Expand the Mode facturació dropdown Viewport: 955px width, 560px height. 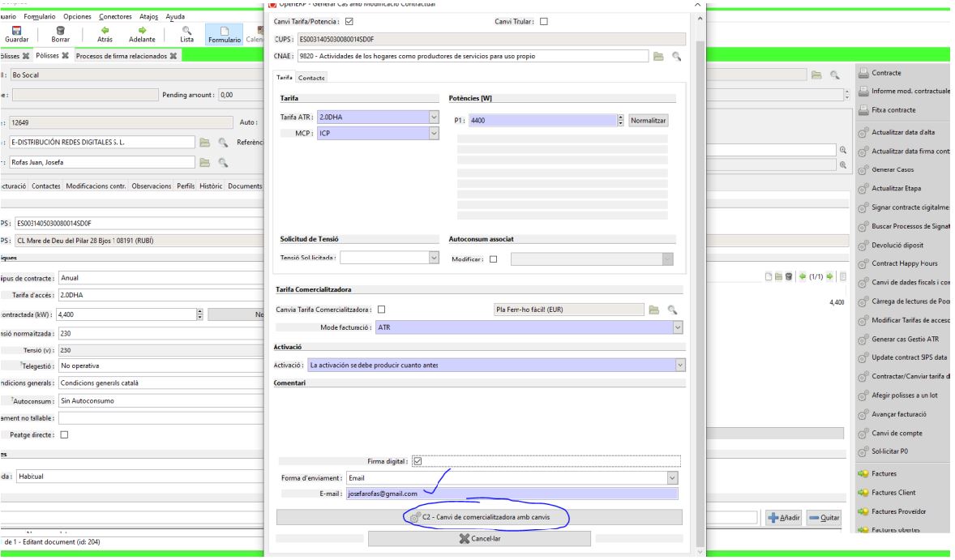[679, 327]
